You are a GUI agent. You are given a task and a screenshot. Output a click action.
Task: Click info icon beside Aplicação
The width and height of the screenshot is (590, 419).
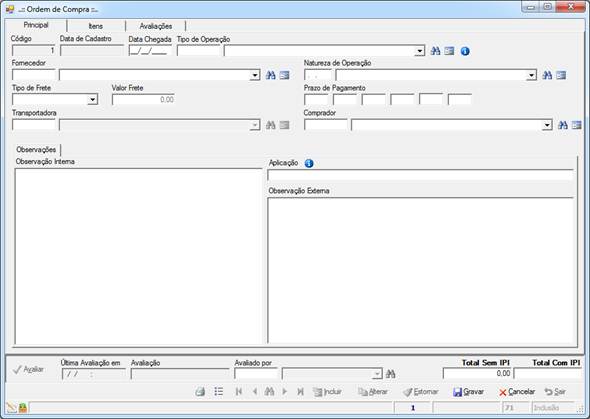(x=309, y=163)
